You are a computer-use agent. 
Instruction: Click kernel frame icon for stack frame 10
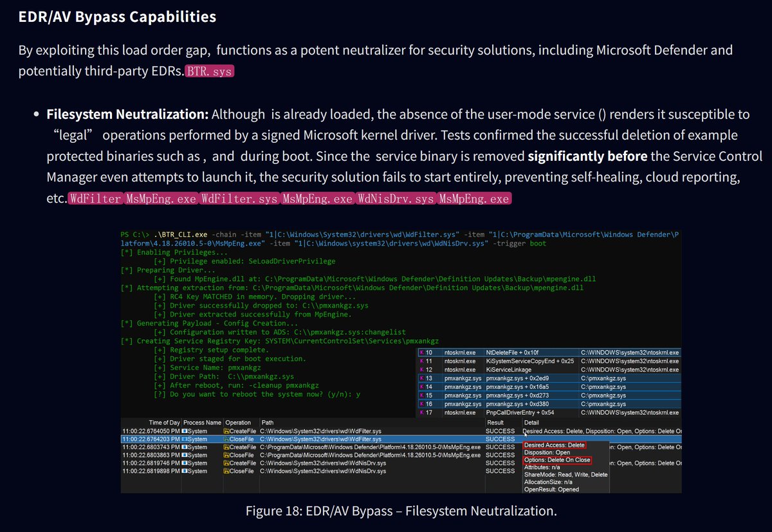tap(422, 353)
